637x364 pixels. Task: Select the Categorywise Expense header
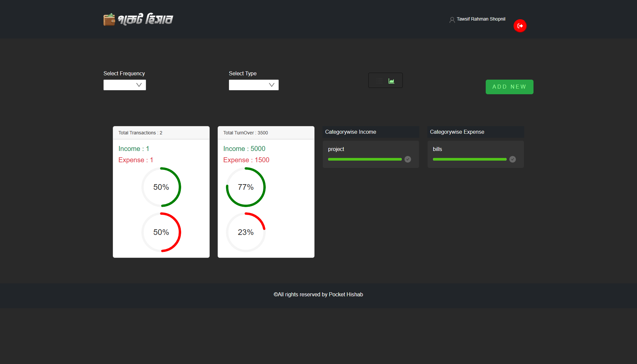pos(457,132)
